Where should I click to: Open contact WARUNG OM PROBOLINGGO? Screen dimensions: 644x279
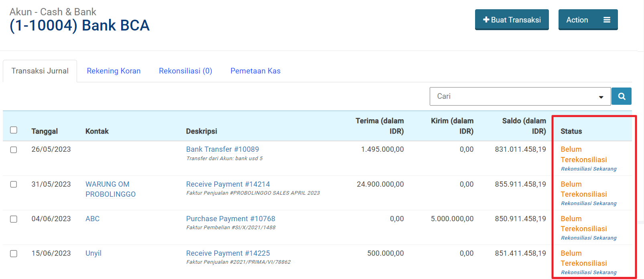tap(110, 189)
